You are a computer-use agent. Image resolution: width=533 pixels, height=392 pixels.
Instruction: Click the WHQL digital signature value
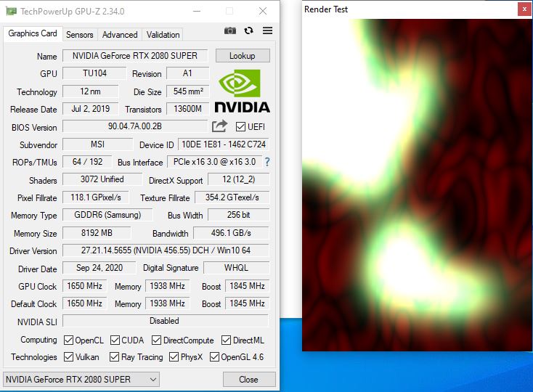(x=236, y=268)
